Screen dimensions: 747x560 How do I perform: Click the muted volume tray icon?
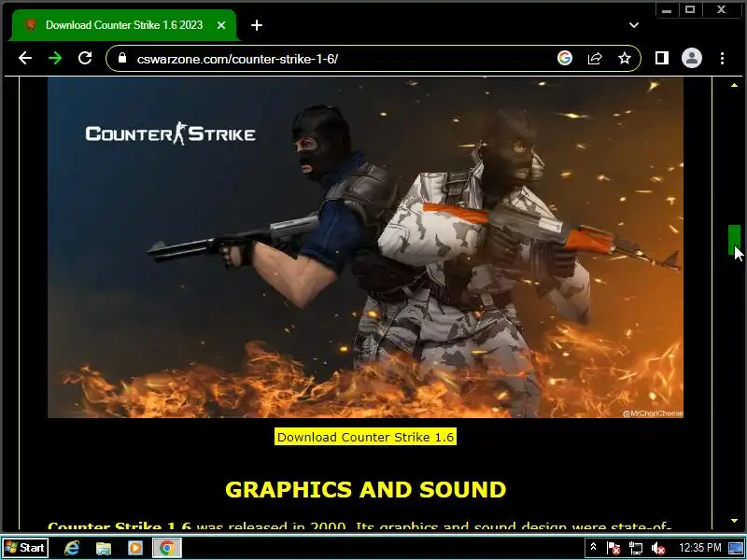[x=658, y=549]
